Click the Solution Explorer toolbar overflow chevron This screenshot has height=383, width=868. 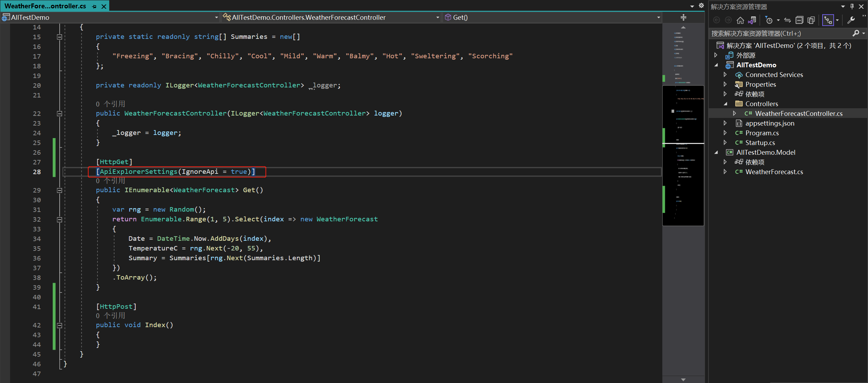(864, 16)
